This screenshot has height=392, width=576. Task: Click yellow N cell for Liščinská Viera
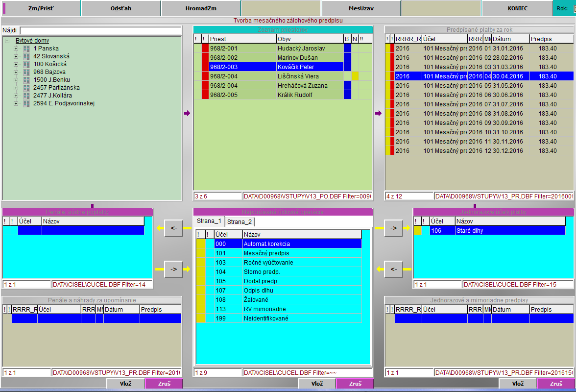point(355,76)
